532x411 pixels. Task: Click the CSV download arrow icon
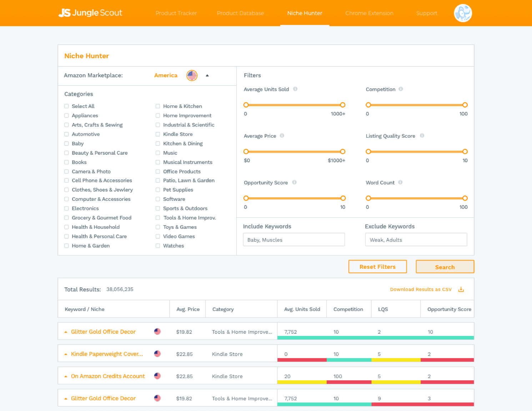[x=461, y=289]
